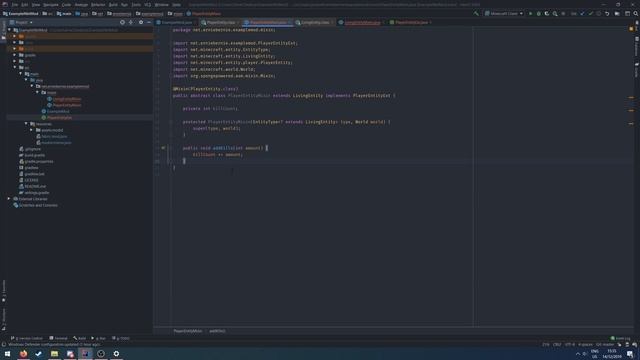Expand the gradle folder in project tree
The image size is (640, 360).
(15, 55)
